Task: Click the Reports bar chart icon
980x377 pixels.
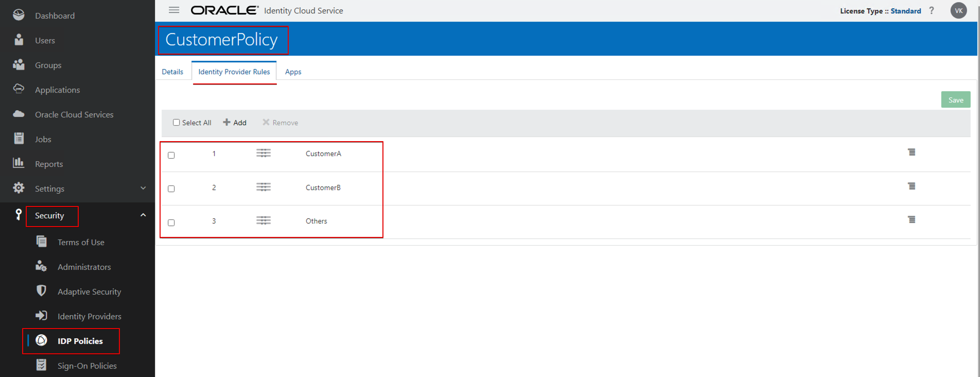Action: 19,163
